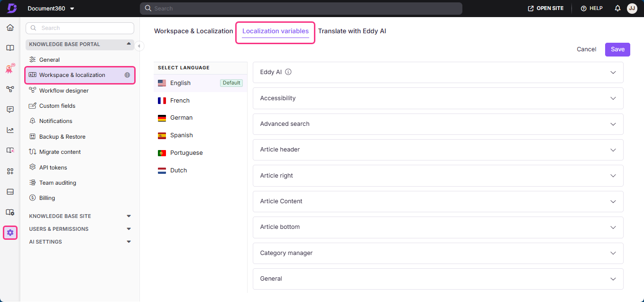Click the globe icon beside Workspace & localization
Viewport: 644px width, 302px height.
(x=127, y=75)
